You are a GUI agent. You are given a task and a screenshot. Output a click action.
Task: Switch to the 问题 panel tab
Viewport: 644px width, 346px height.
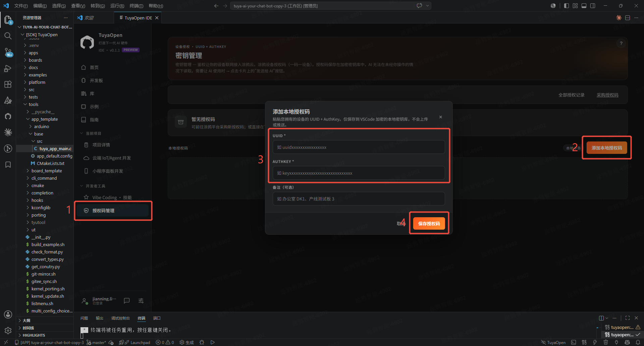click(84, 318)
